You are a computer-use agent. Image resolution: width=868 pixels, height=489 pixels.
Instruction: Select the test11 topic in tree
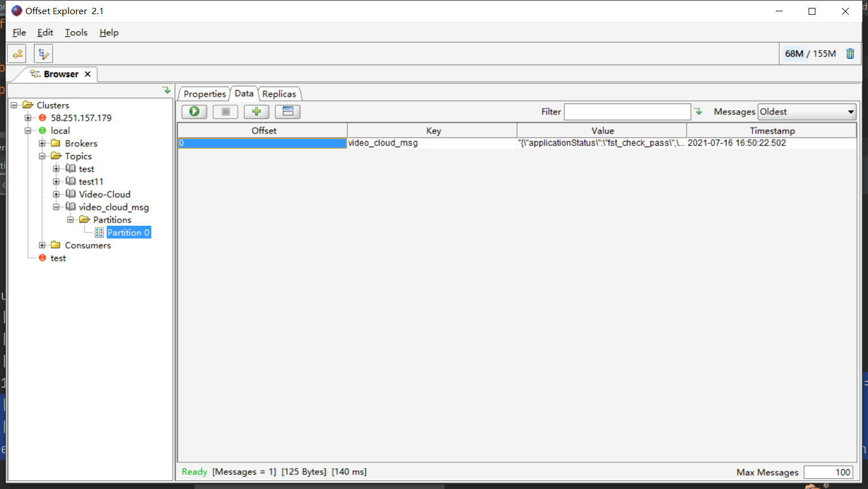tap(90, 182)
